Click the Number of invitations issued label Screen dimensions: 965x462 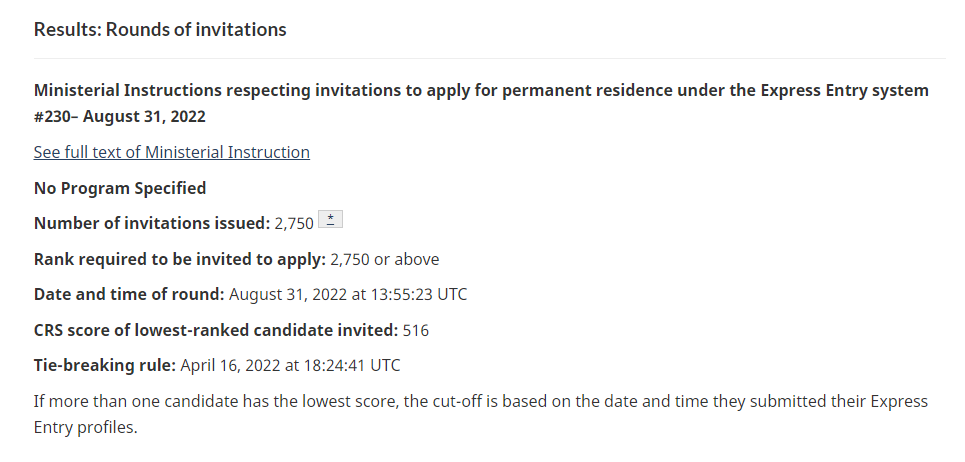point(152,223)
